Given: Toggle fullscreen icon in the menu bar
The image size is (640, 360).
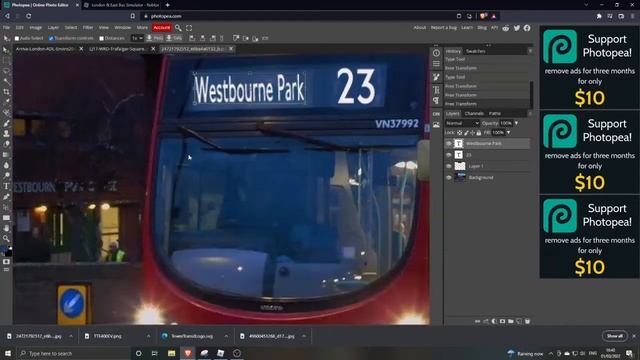Looking at the screenshot, I should 189,28.
